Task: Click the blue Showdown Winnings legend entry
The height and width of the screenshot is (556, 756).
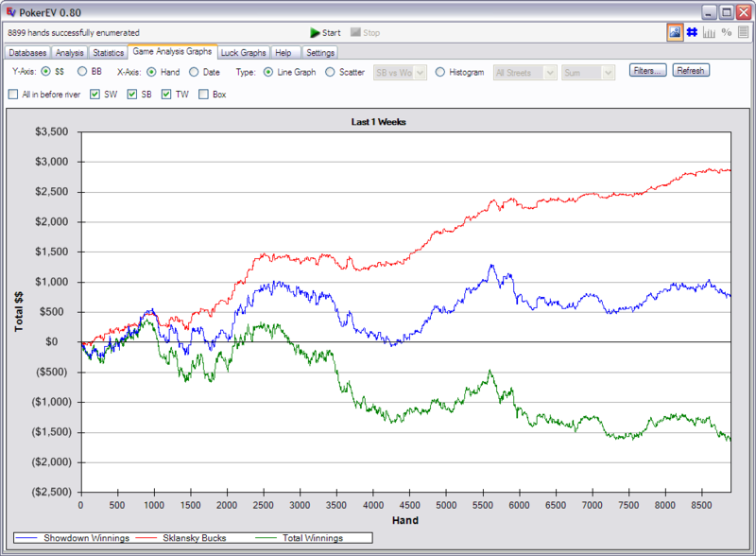Action: pyautogui.click(x=73, y=538)
